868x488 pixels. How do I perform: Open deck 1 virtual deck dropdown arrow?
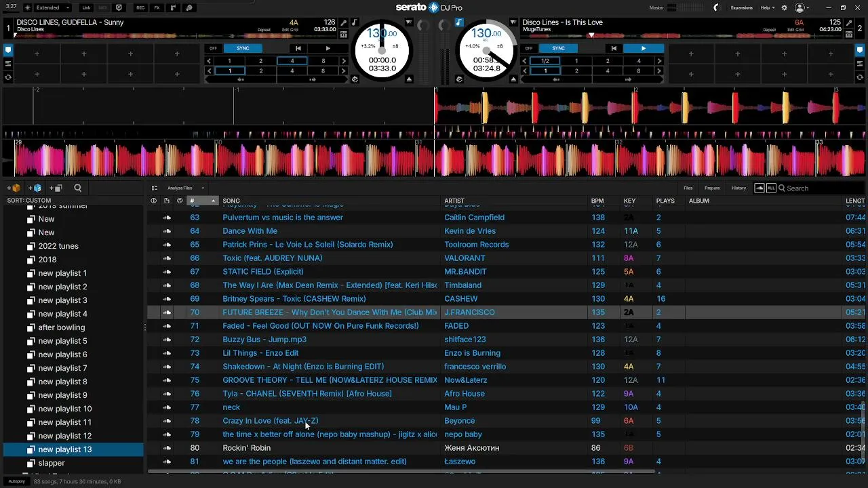(409, 22)
